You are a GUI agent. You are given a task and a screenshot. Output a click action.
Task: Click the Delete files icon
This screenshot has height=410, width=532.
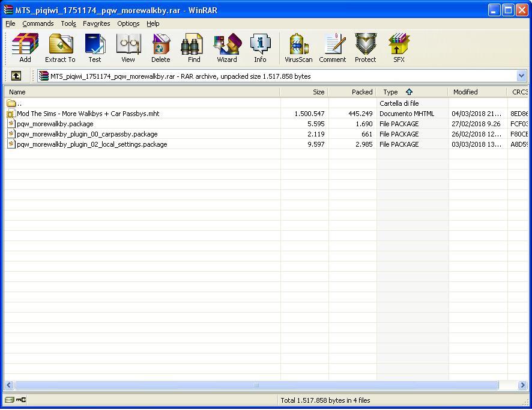pos(160,48)
